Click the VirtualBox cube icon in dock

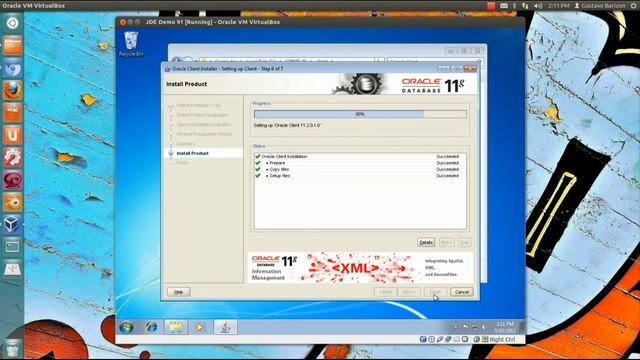coord(12,224)
